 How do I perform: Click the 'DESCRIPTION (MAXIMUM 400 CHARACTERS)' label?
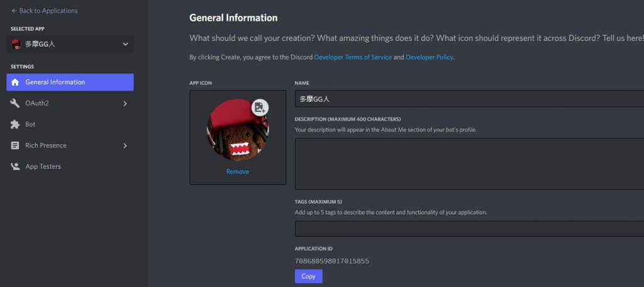347,119
